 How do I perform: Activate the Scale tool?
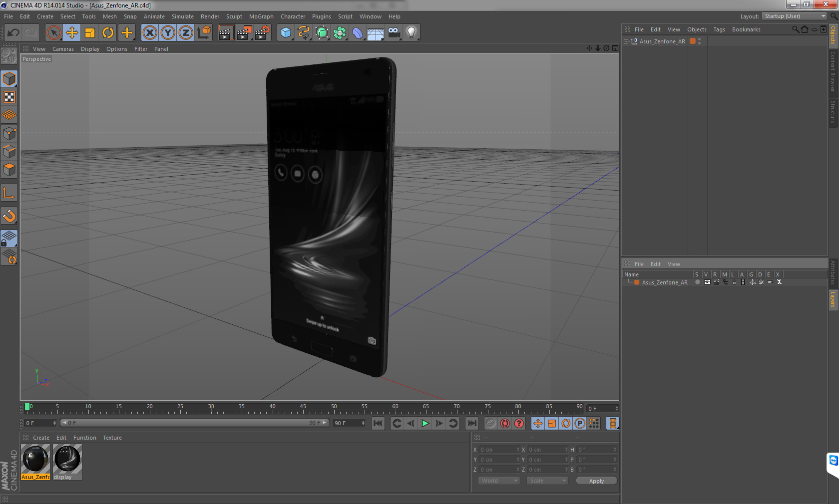point(90,33)
